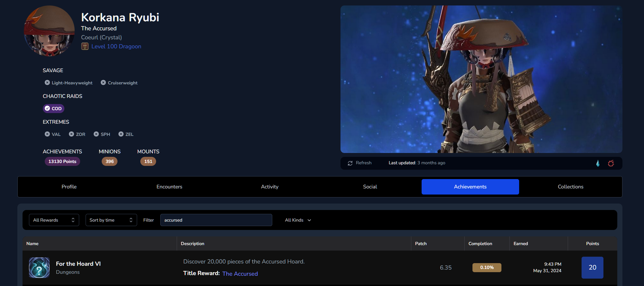
Task: Click the 151 mounts badge
Action: pyautogui.click(x=148, y=161)
